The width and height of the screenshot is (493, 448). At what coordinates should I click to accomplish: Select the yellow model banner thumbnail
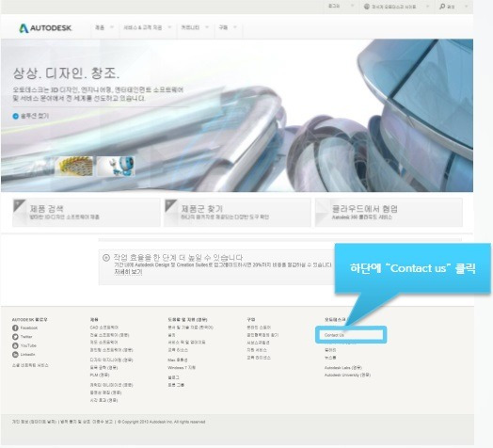(x=74, y=166)
